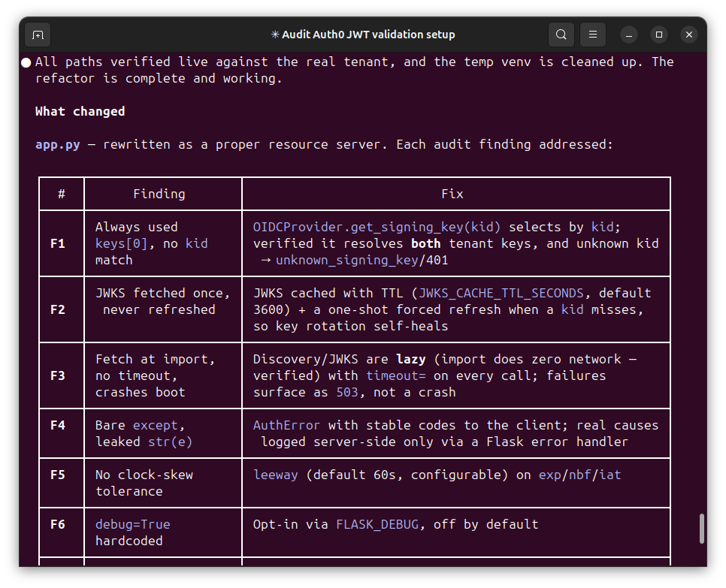Click the terminal scrollbar thumb
Viewport: 726px width, 588px height.
pos(702,529)
